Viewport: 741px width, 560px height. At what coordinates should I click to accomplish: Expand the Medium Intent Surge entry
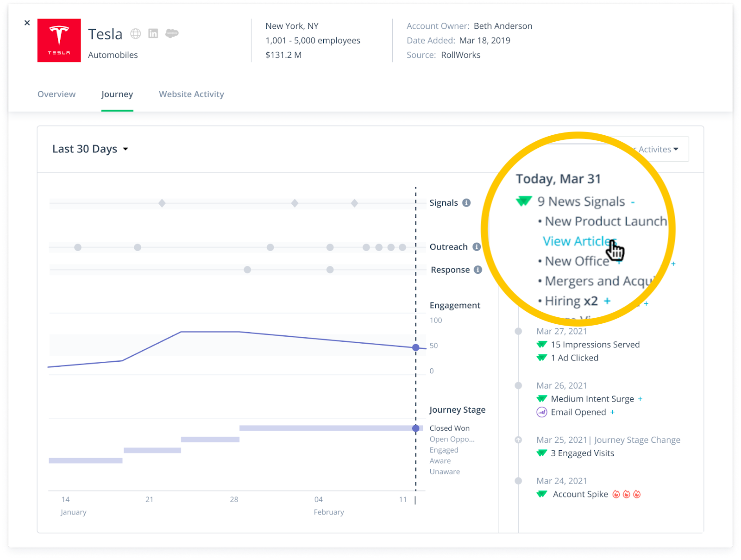pos(640,399)
